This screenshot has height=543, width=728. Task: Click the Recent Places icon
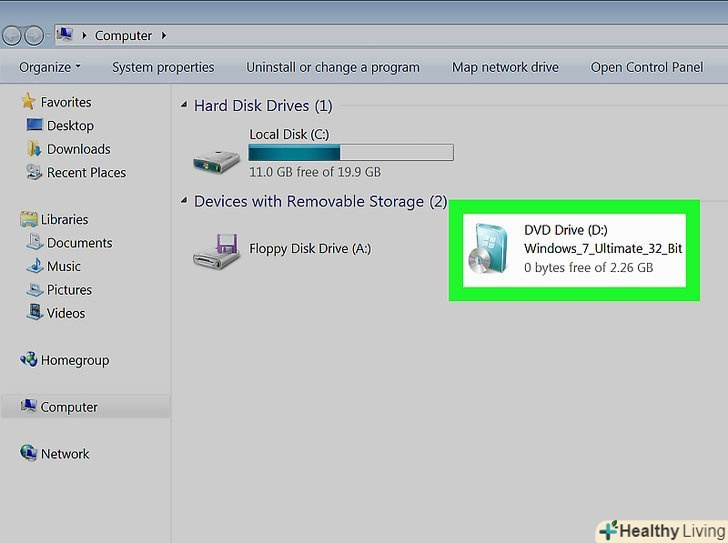click(x=34, y=172)
